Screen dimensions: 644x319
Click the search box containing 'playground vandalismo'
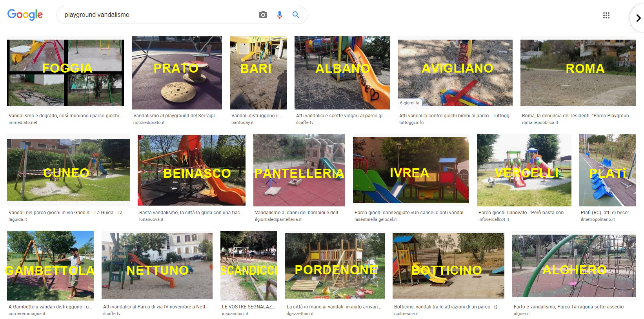coord(157,15)
